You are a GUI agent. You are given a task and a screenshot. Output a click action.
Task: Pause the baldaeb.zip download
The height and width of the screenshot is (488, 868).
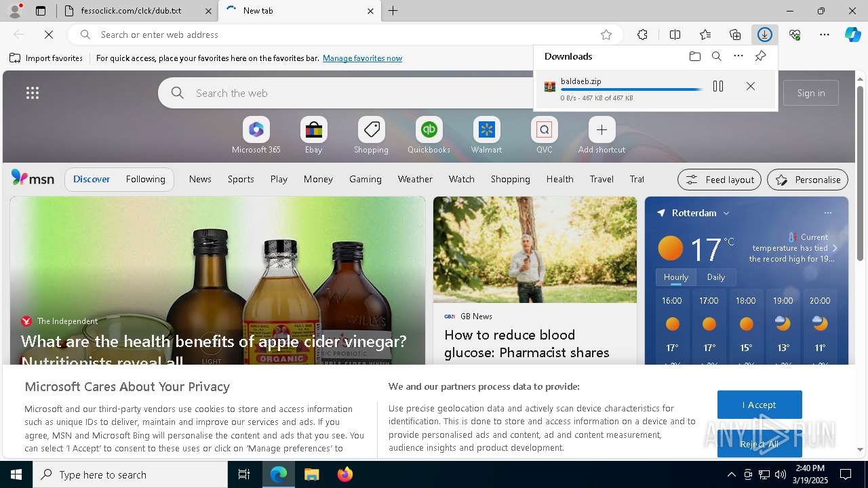click(718, 86)
